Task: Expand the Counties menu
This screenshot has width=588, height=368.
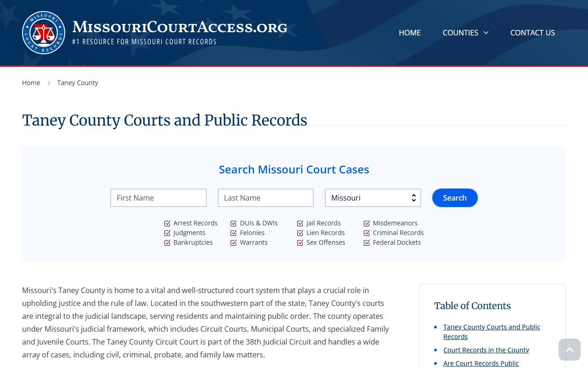Action: (465, 33)
